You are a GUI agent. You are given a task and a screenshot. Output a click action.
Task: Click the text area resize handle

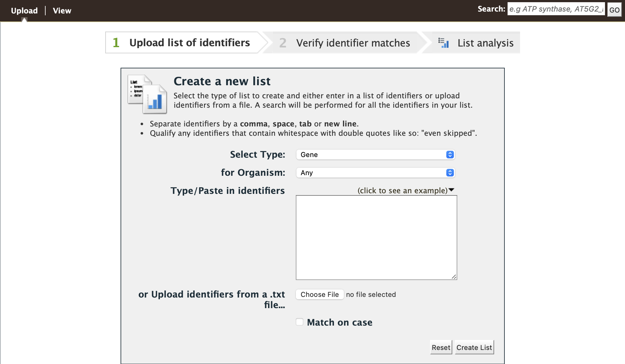coord(454,277)
